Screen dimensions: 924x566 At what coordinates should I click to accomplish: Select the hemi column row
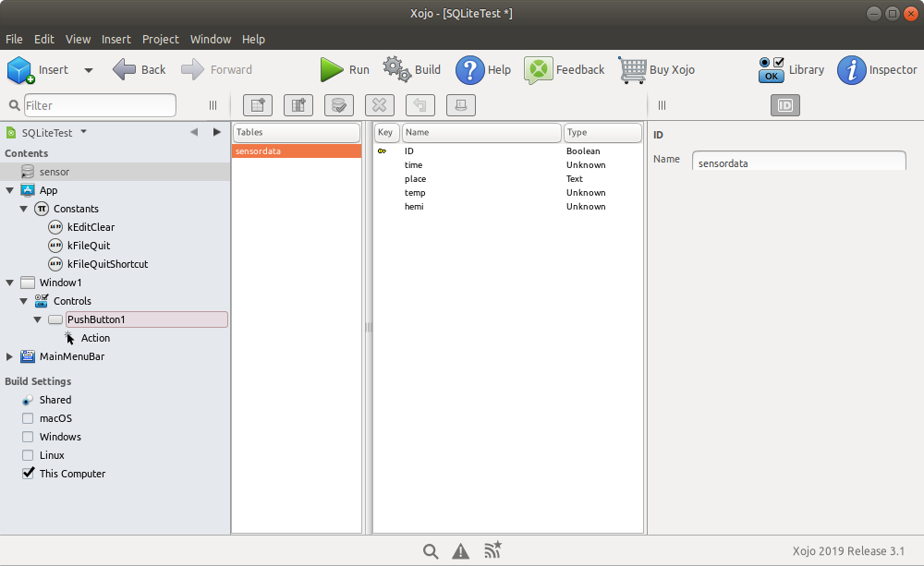508,207
